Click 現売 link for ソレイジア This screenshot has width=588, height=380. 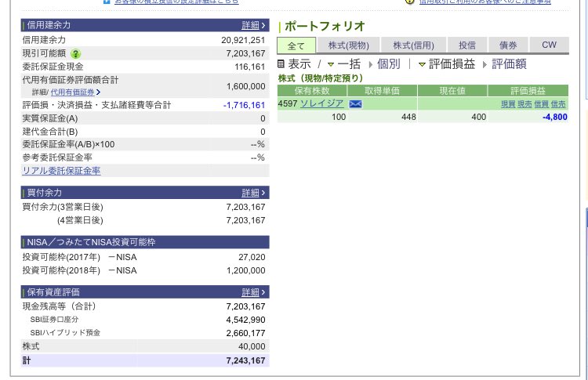(x=524, y=104)
